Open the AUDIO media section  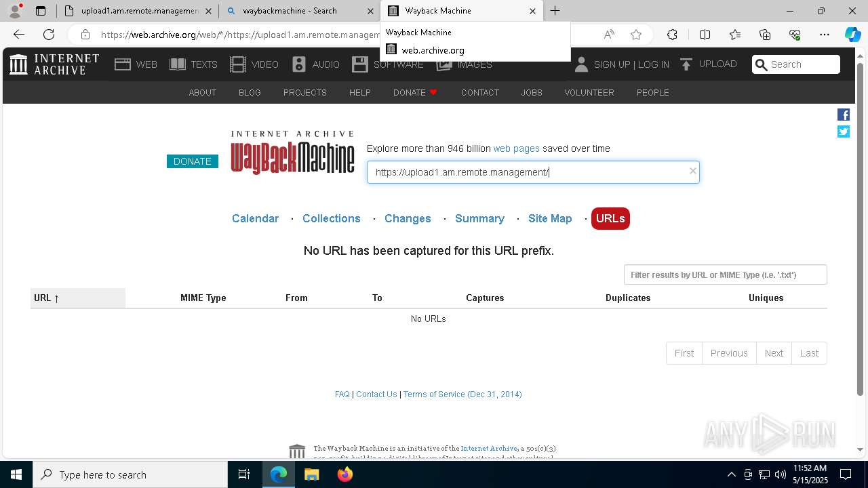(315, 64)
